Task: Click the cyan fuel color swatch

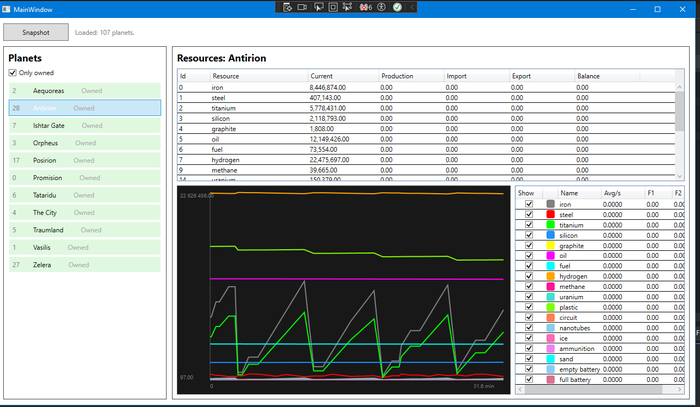Action: [550, 266]
